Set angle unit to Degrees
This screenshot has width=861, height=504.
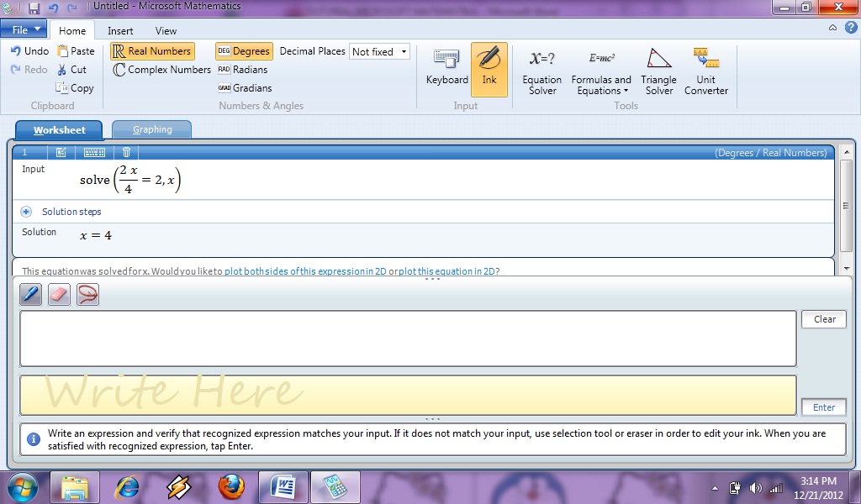pyautogui.click(x=244, y=51)
